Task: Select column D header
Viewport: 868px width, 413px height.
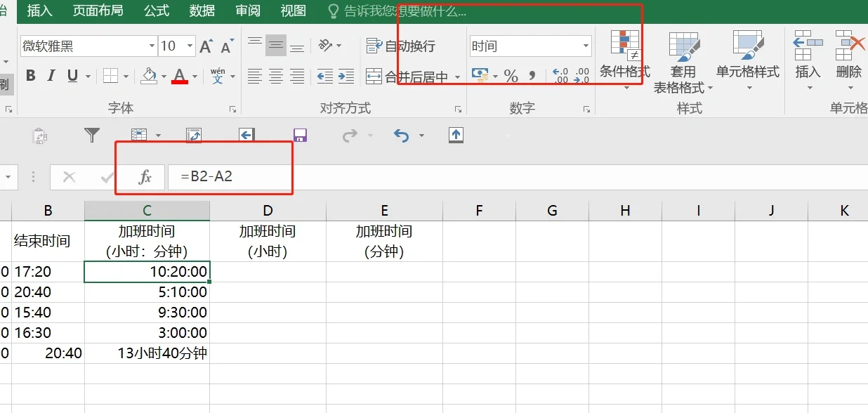Action: 268,211
